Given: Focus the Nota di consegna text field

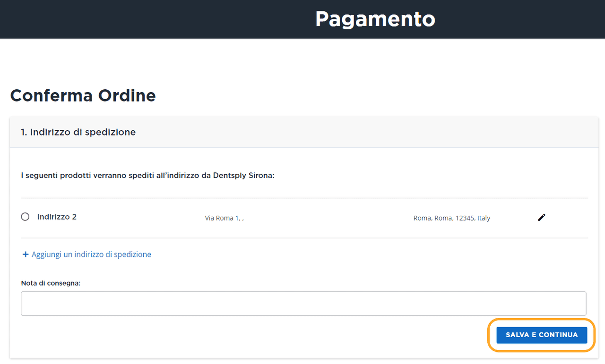Looking at the screenshot, I should click(303, 304).
